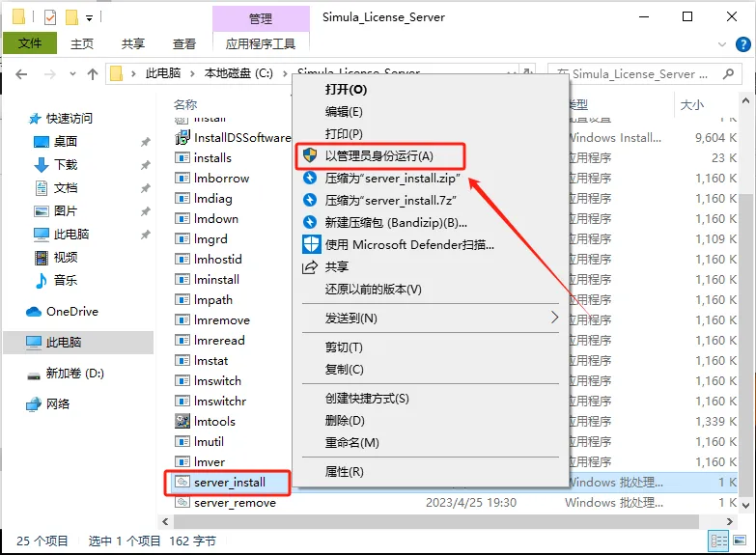Open the quick access toolbar customize dropdown
The width and height of the screenshot is (756, 555).
pos(89,18)
